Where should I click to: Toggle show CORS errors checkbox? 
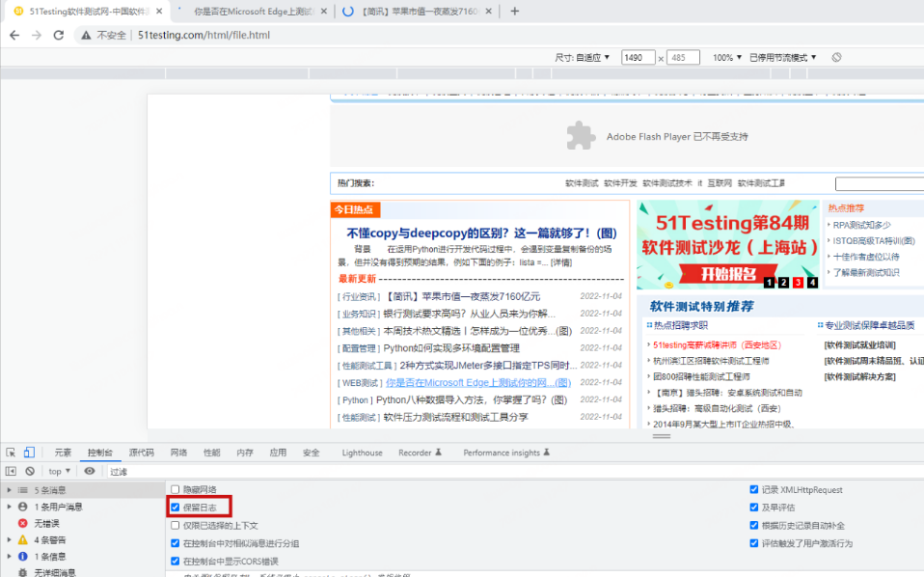point(175,562)
